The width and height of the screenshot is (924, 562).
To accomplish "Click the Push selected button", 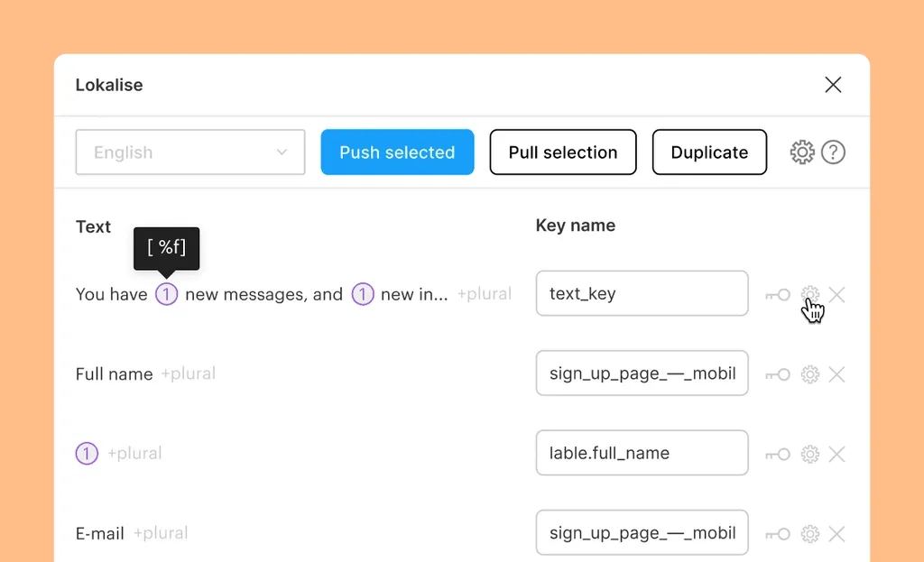I will pos(397,152).
